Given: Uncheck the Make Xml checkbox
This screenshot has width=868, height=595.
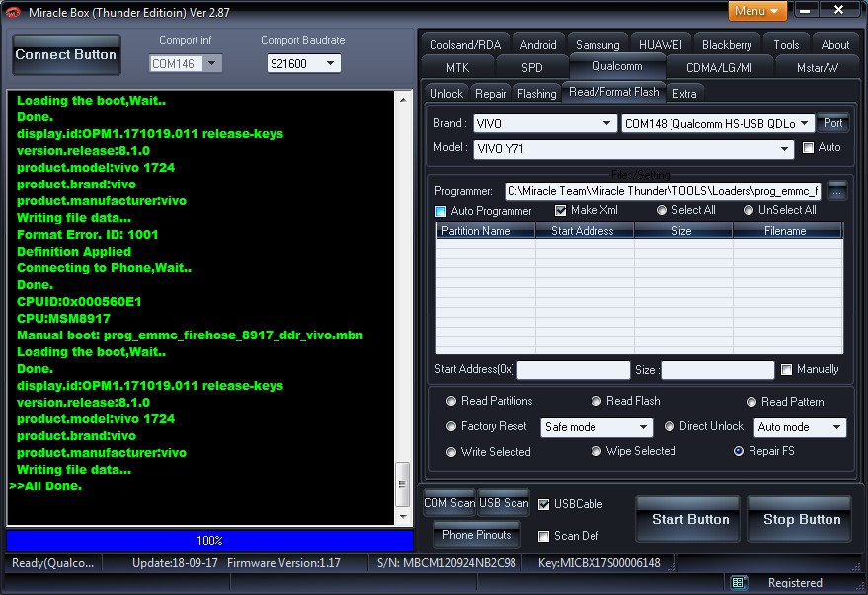Looking at the screenshot, I should click(x=560, y=211).
